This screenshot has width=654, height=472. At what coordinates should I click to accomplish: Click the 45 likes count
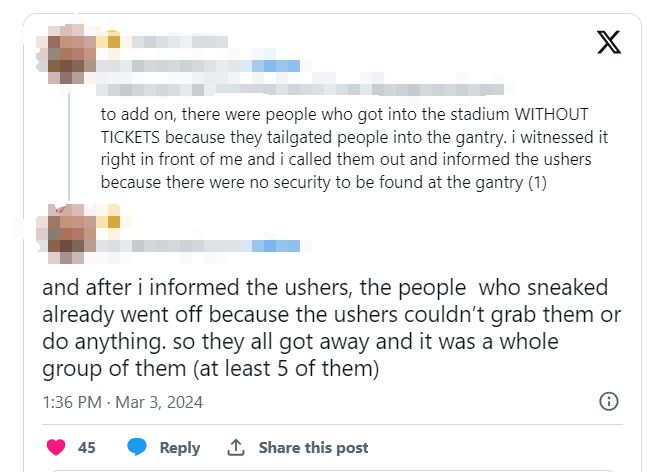point(87,447)
